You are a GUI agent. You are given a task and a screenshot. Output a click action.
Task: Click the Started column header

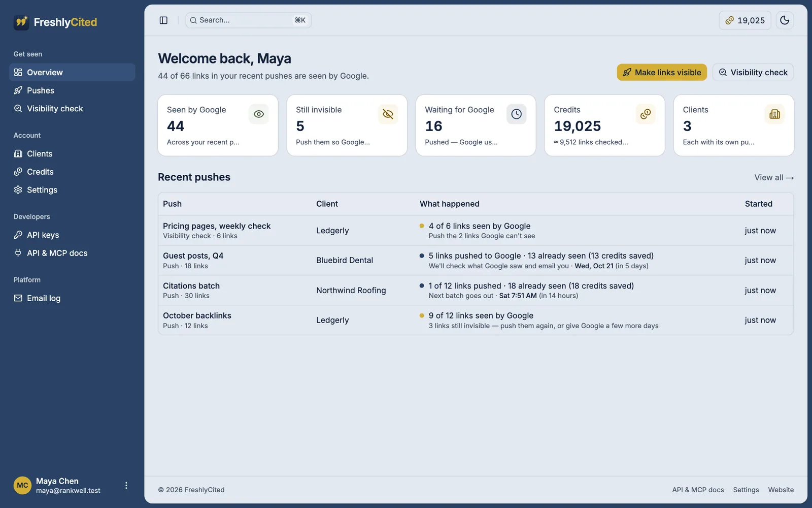coord(759,204)
